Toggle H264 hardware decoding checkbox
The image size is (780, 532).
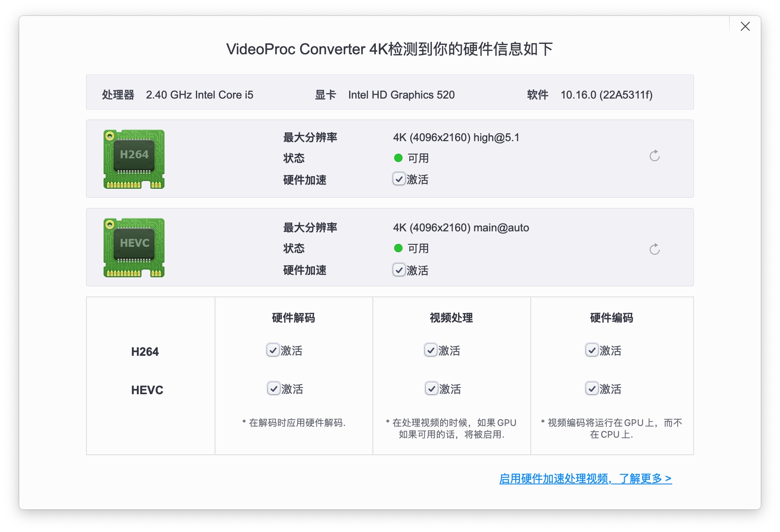[x=273, y=350]
